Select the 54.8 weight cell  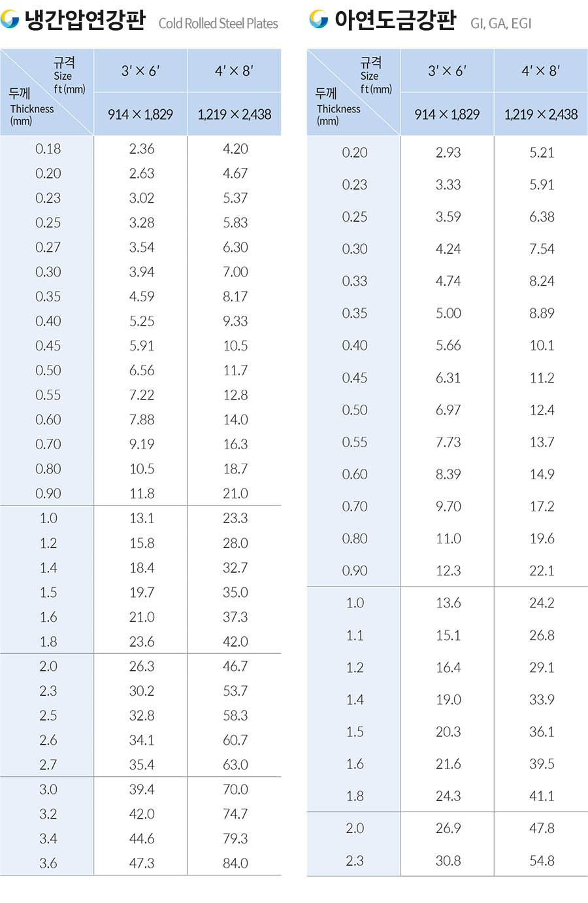[x=542, y=860]
